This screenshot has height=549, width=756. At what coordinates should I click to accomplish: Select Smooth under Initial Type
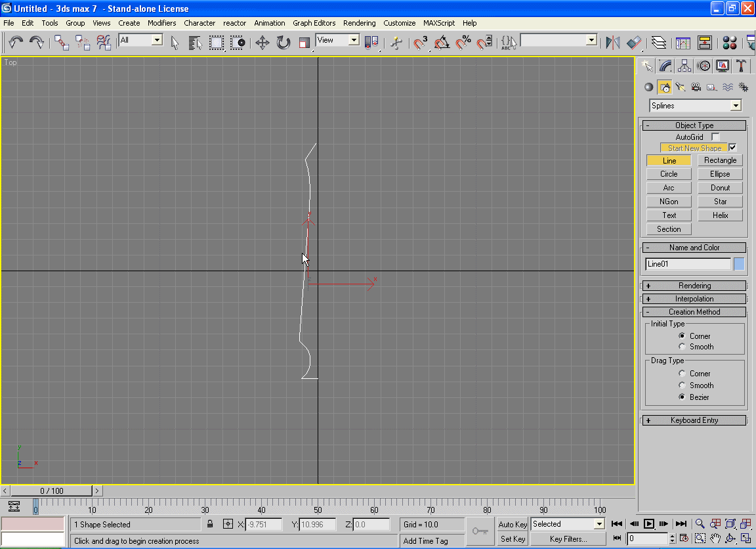click(682, 347)
